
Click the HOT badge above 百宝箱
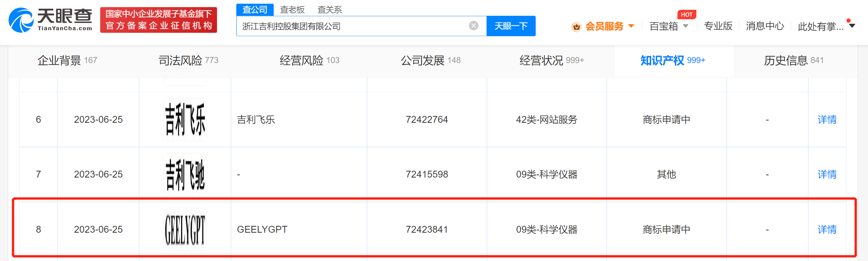click(x=687, y=15)
